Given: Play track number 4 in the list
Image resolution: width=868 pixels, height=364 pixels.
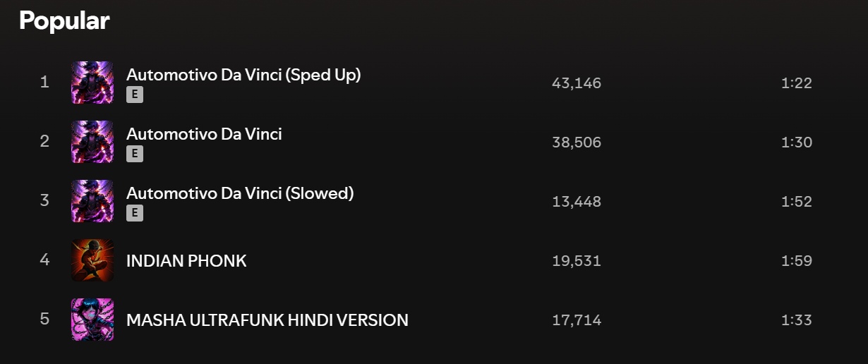Looking at the screenshot, I should point(44,260).
